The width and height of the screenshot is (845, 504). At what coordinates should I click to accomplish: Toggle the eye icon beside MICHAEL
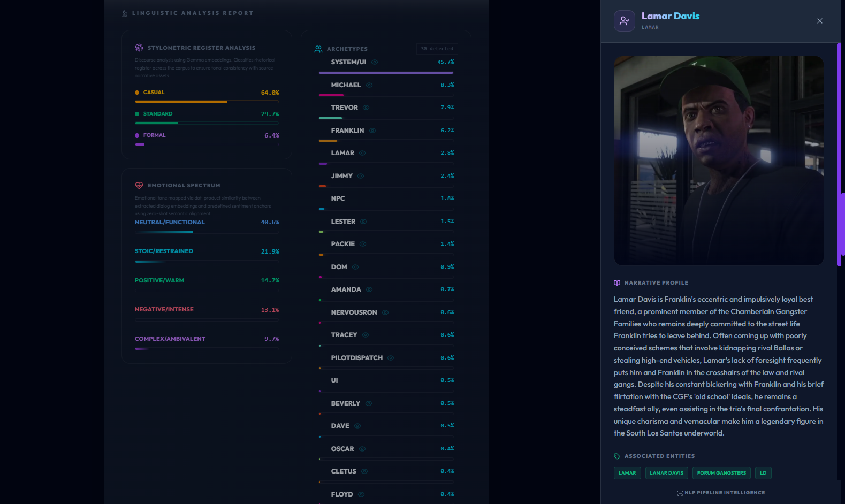(369, 85)
